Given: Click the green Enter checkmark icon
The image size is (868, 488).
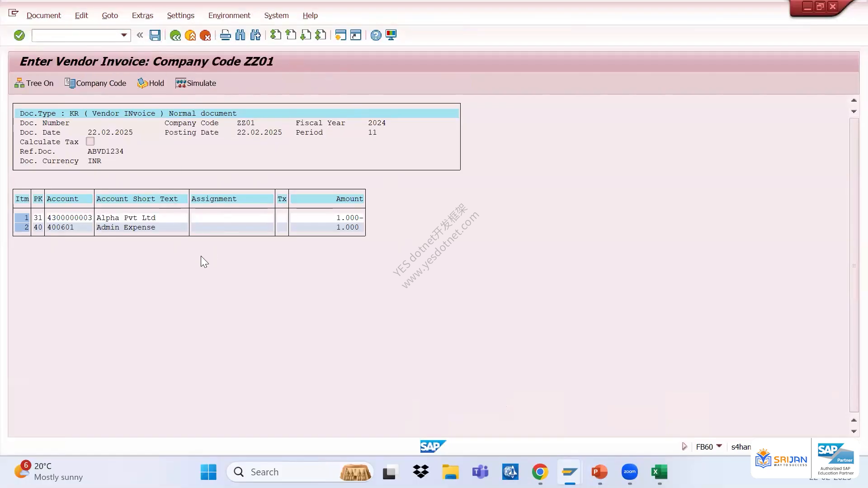Looking at the screenshot, I should pyautogui.click(x=19, y=35).
